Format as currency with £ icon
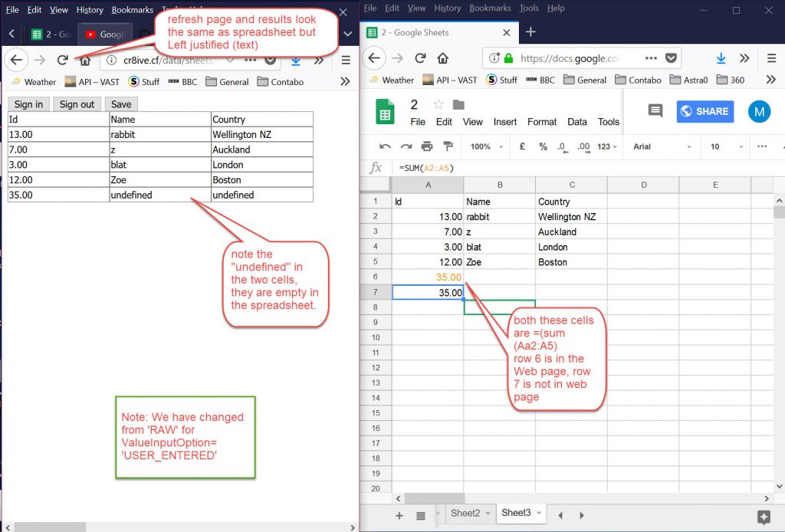785x532 pixels. pos(522,146)
